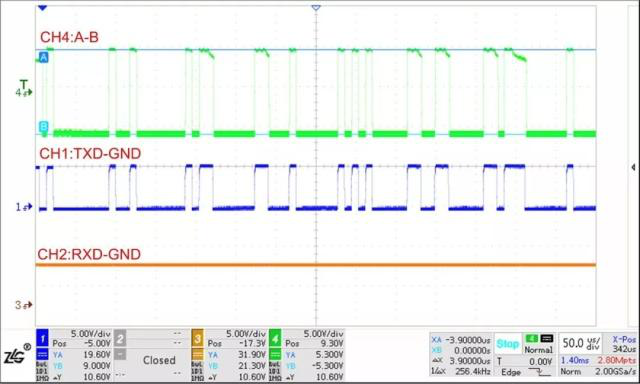Open the Normal trigger mode menu

pos(538,349)
